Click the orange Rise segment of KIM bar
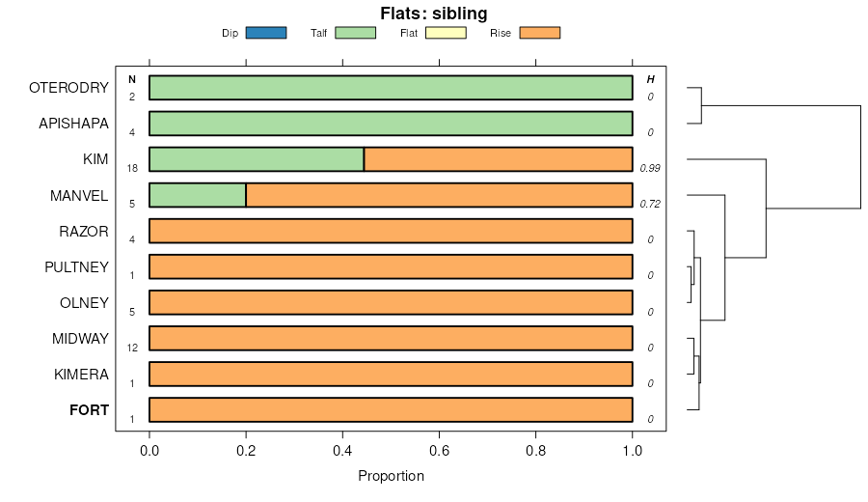Screen dimensions: 868x502 point(498,159)
